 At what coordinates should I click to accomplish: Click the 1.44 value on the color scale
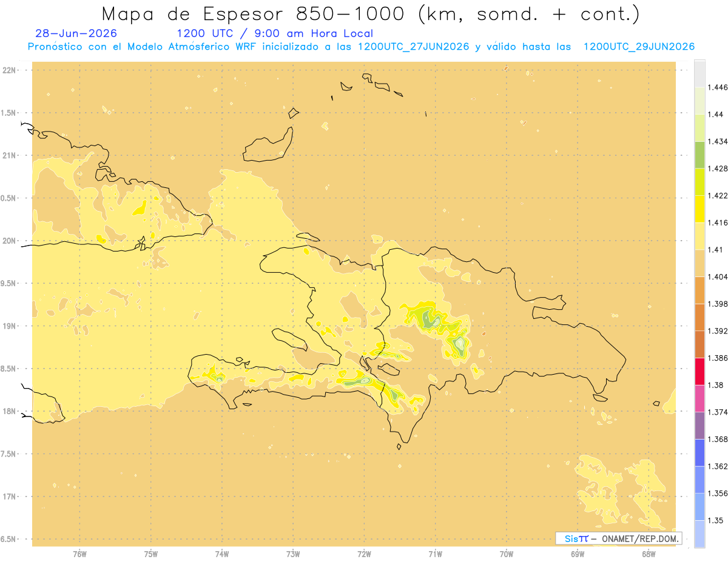point(716,115)
